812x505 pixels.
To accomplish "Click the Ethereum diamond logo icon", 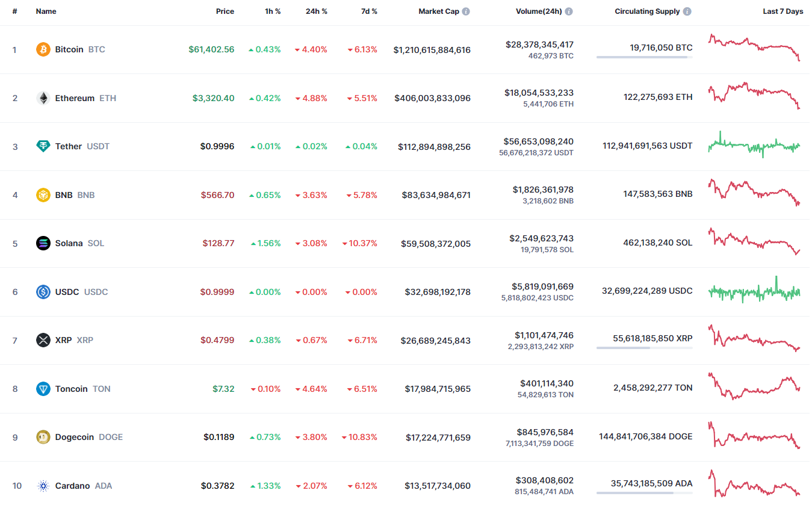I will pyautogui.click(x=43, y=98).
